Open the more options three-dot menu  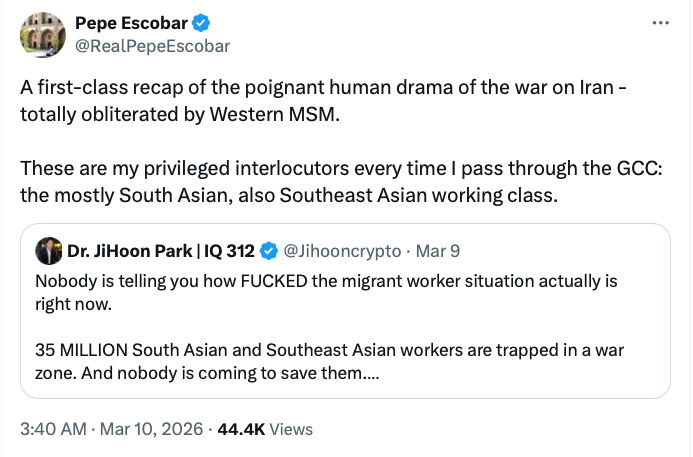660,23
